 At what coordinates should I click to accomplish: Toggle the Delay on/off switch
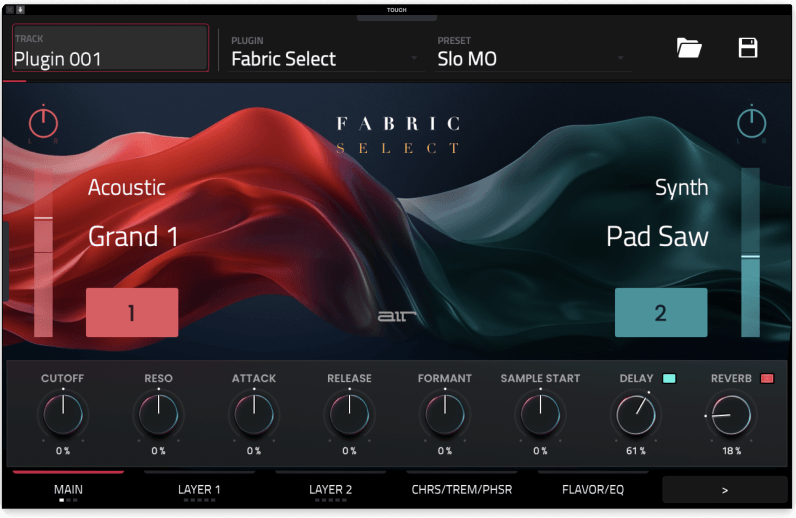tap(669, 379)
